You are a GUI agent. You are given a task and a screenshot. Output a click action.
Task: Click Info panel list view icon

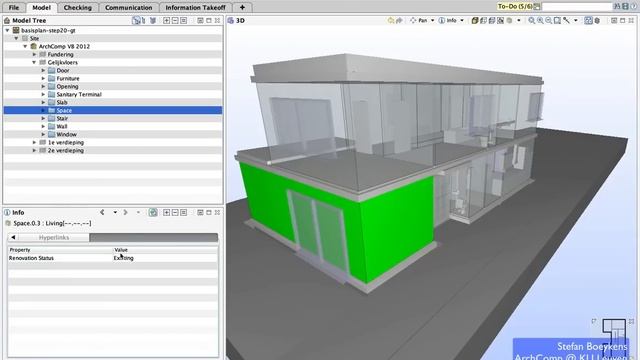pos(184,212)
